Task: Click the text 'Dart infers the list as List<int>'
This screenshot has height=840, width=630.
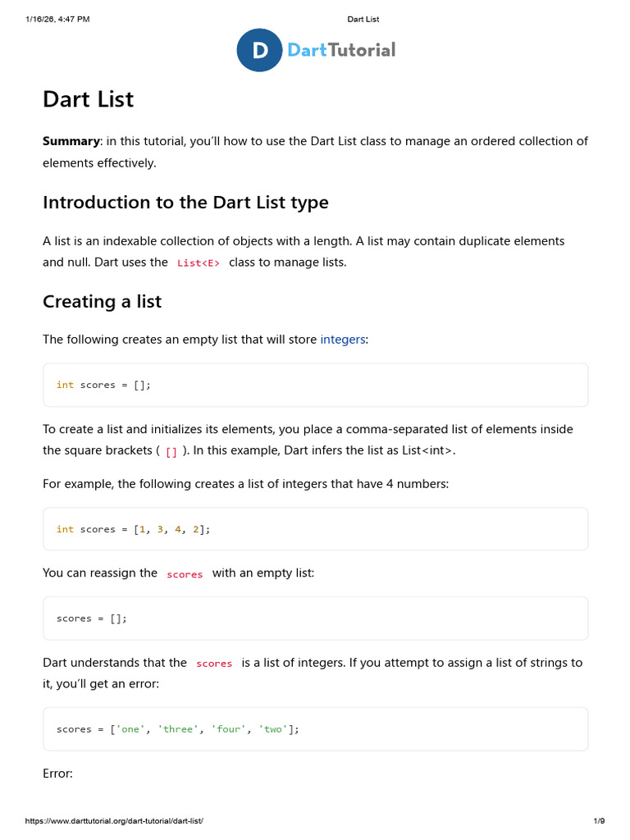Action: 368,450
